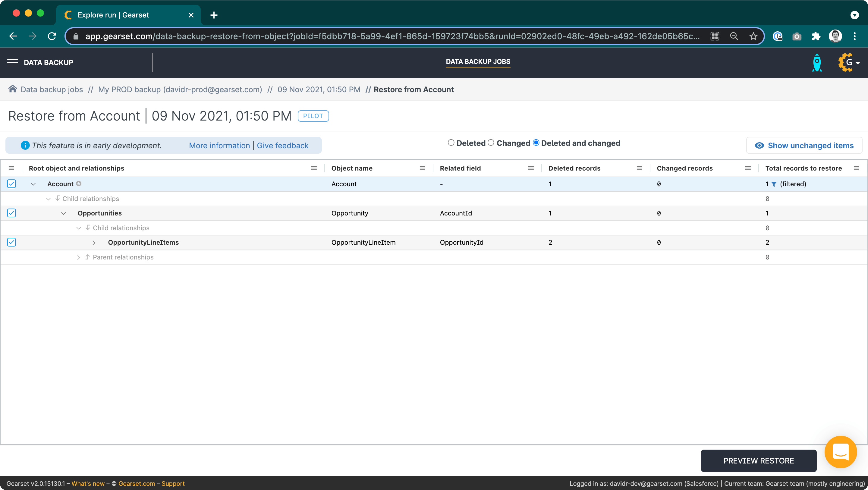Open Deleted records column menu icon
868x490 pixels.
coord(639,168)
